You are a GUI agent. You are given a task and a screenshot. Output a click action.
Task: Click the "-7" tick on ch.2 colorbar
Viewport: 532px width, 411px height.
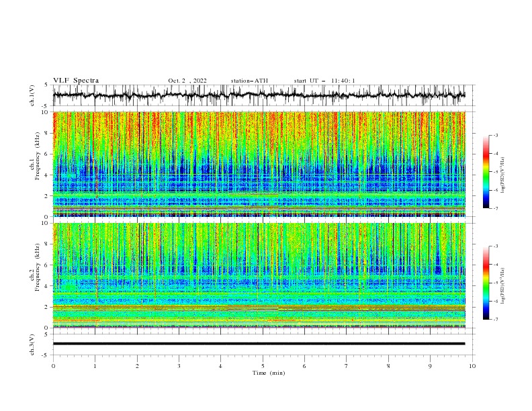[x=496, y=320]
